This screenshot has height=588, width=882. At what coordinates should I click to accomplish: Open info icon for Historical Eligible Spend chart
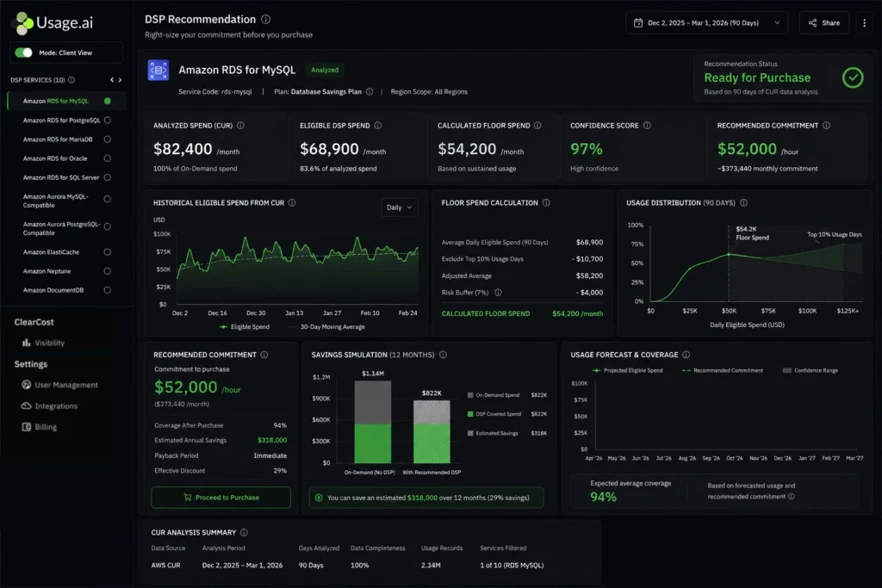pos(292,203)
